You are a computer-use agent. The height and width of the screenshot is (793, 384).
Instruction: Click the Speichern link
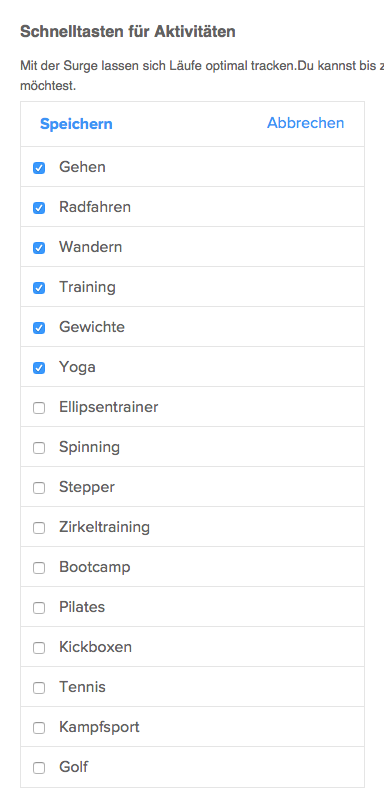(x=76, y=124)
